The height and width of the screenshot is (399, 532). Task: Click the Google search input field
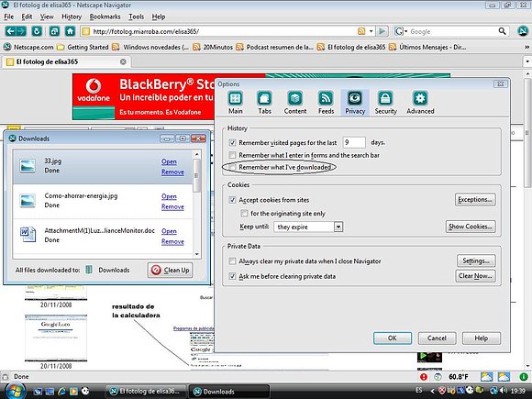click(x=453, y=31)
